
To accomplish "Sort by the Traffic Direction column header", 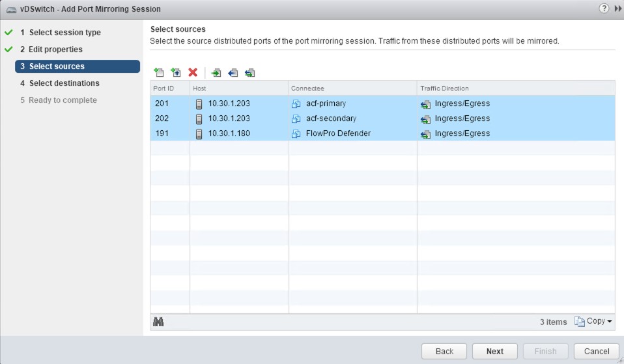I will [445, 88].
